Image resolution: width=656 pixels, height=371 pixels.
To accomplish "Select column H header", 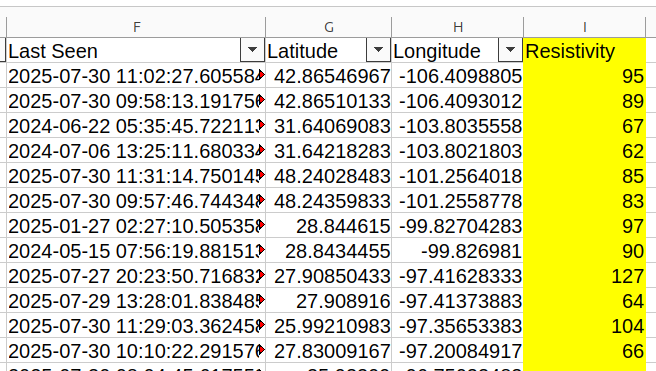I will [x=457, y=27].
